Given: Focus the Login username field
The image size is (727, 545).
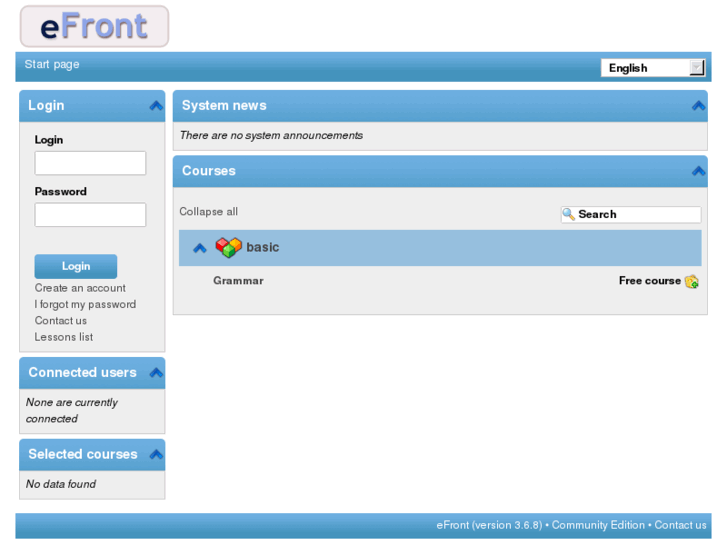Looking at the screenshot, I should [x=90, y=163].
